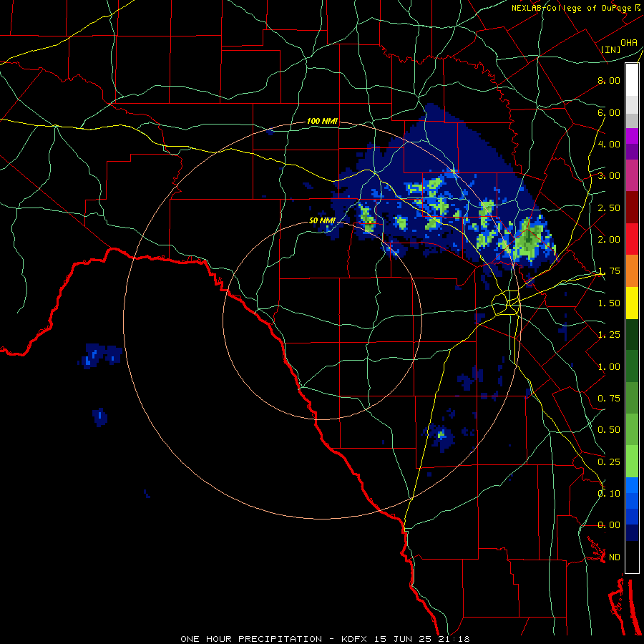Image resolution: width=644 pixels, height=644 pixels.
Task: Select the black ND swatch on the scale
Action: click(x=632, y=557)
